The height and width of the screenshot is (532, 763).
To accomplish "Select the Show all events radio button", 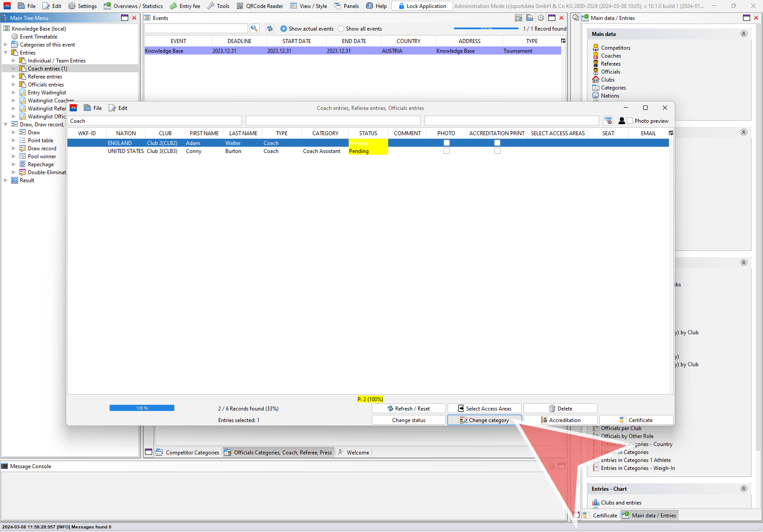I will (x=341, y=29).
